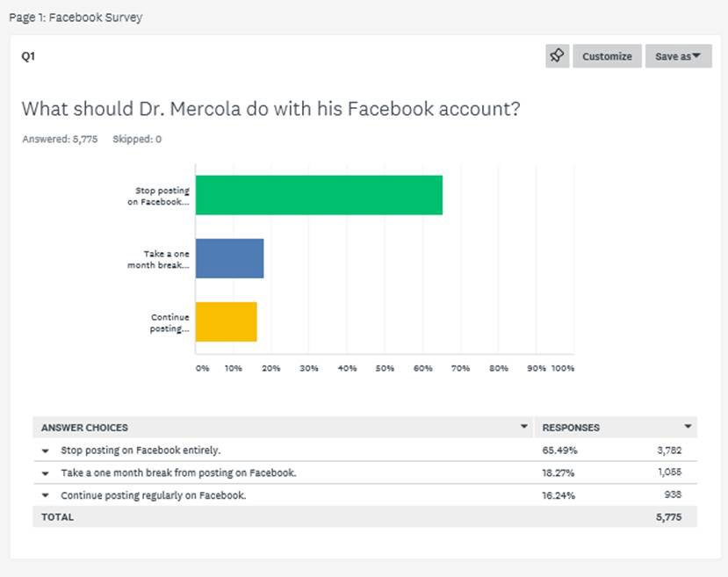This screenshot has width=728, height=577.
Task: Select the Continue posting regularly on Facebook answer text
Action: [153, 495]
